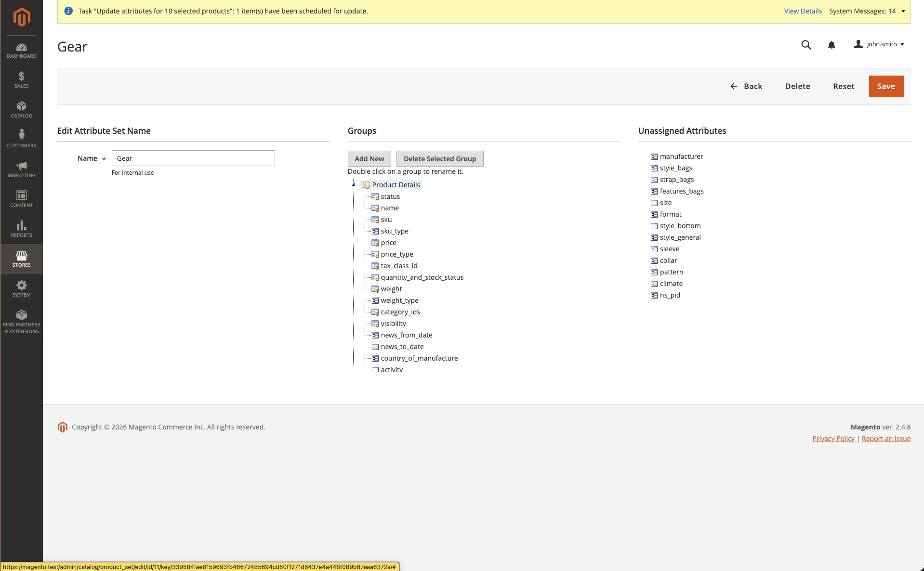Focus the attribute set Name input field
This screenshot has height=571, width=924.
pyautogui.click(x=193, y=158)
